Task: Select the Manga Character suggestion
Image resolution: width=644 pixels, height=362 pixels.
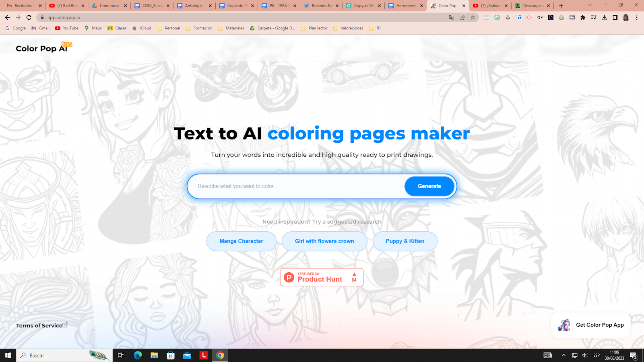Action: [241, 241]
